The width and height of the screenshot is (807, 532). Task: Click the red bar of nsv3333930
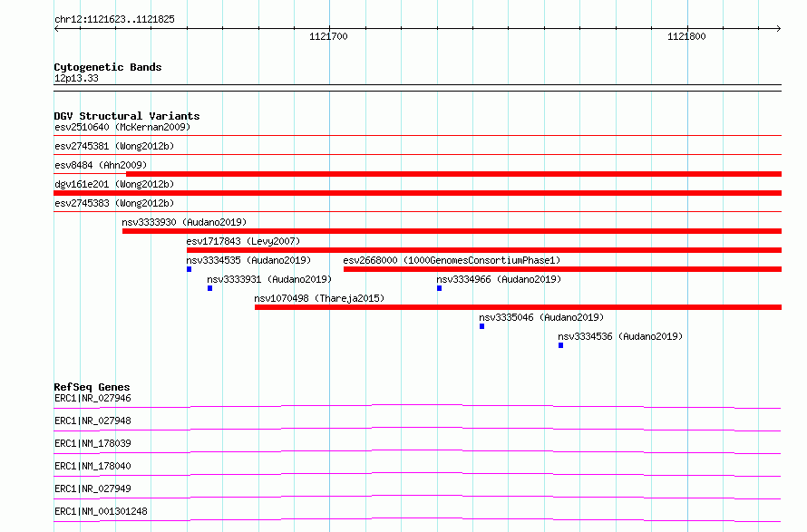452,231
